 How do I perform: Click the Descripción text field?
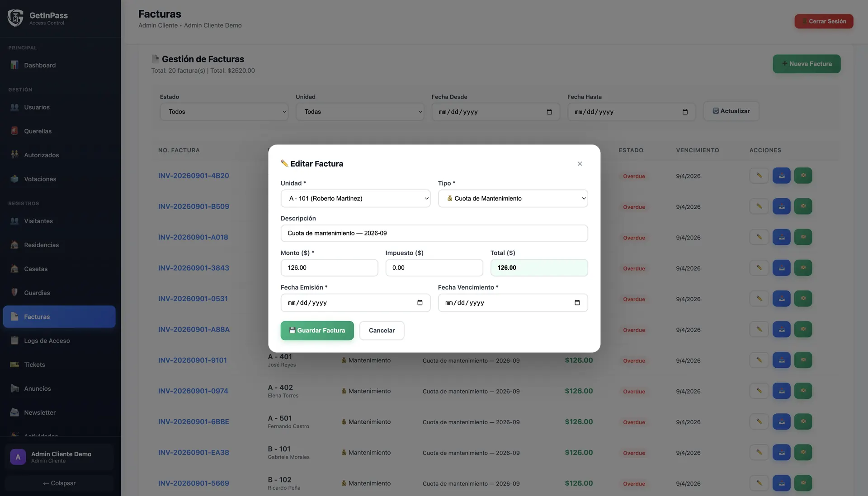tap(434, 233)
